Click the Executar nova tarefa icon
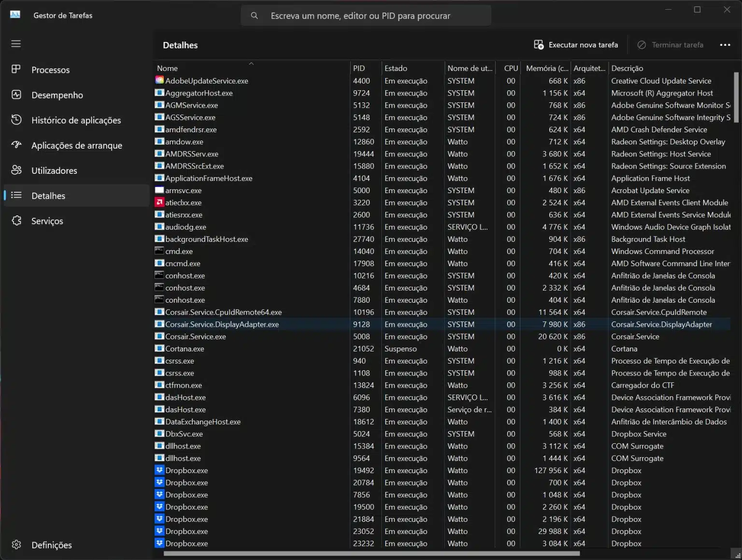The image size is (742, 560). click(539, 44)
